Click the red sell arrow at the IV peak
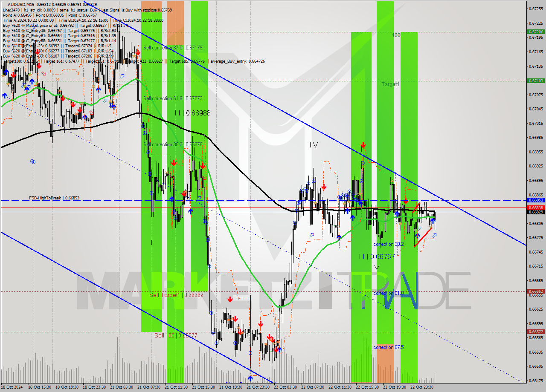Image resolution: width=546 pixels, height=392 pixels. pyautogui.click(x=363, y=146)
